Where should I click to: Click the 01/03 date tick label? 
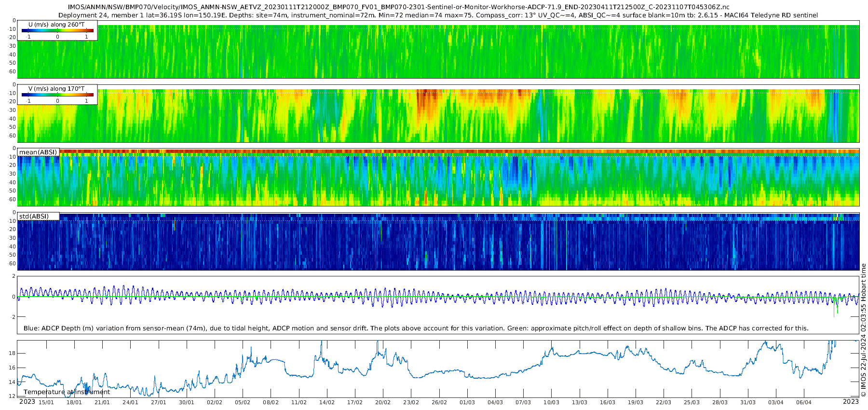coord(467,402)
